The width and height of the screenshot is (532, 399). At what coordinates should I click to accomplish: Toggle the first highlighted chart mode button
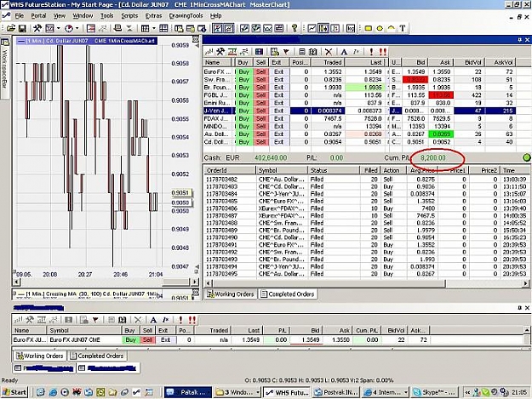(217, 28)
